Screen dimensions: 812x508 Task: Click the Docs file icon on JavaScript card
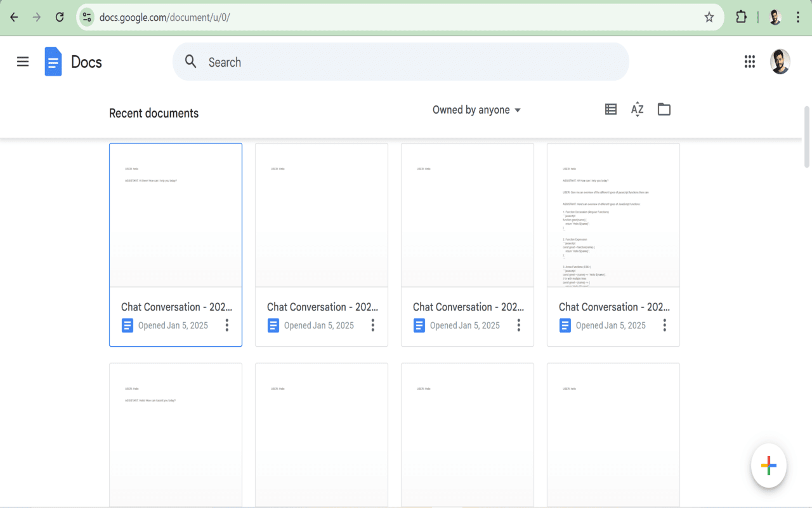565,325
